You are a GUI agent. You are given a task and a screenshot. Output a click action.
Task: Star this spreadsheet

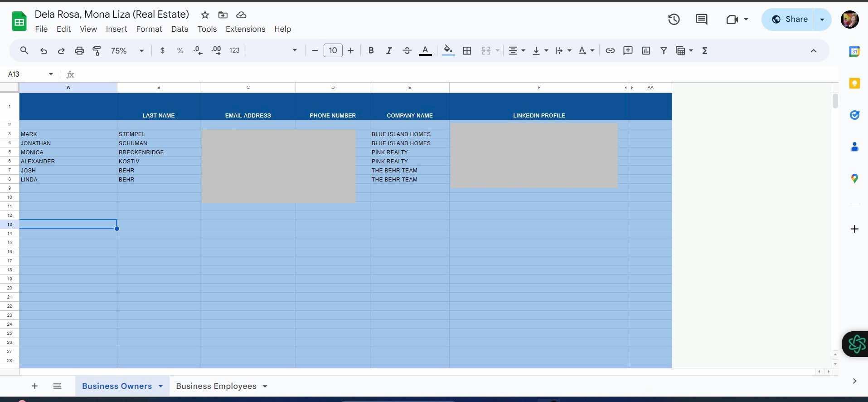205,15
